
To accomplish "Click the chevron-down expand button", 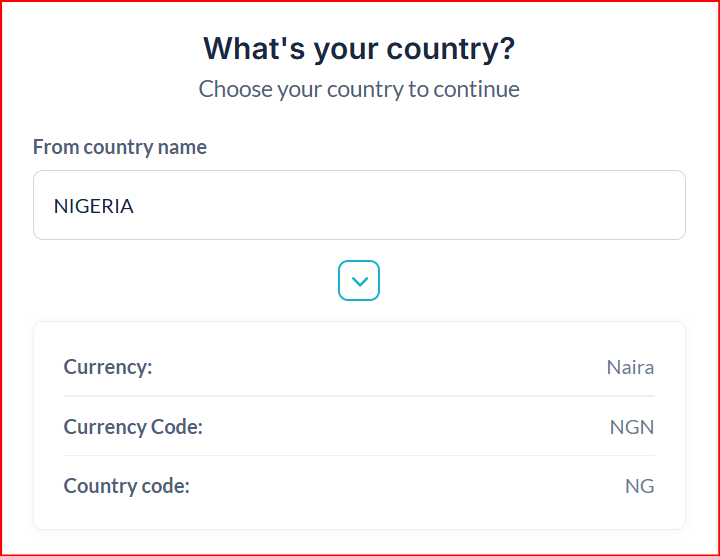I will point(359,281).
